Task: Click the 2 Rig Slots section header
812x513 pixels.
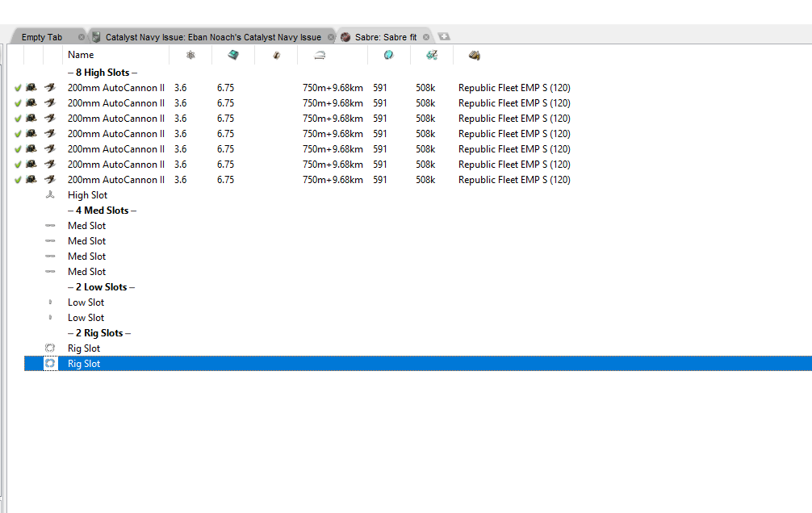Action: tap(99, 333)
